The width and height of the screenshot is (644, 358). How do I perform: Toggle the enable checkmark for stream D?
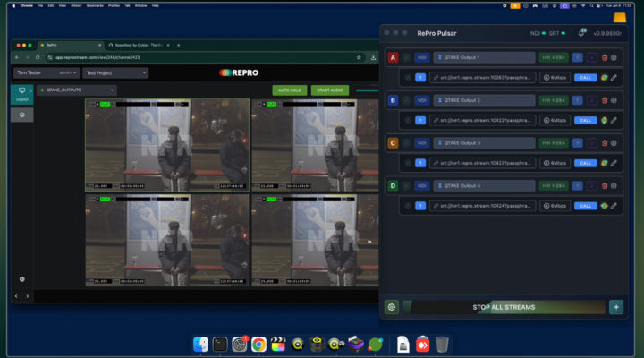(x=406, y=186)
